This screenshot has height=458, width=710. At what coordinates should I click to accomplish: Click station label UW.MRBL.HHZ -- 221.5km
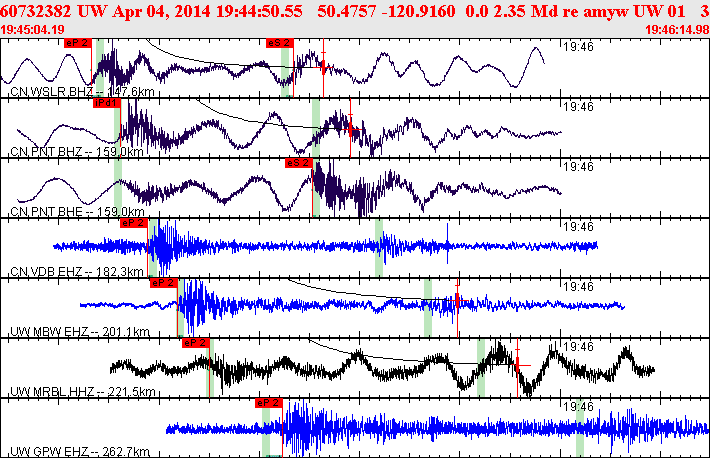tap(83, 392)
